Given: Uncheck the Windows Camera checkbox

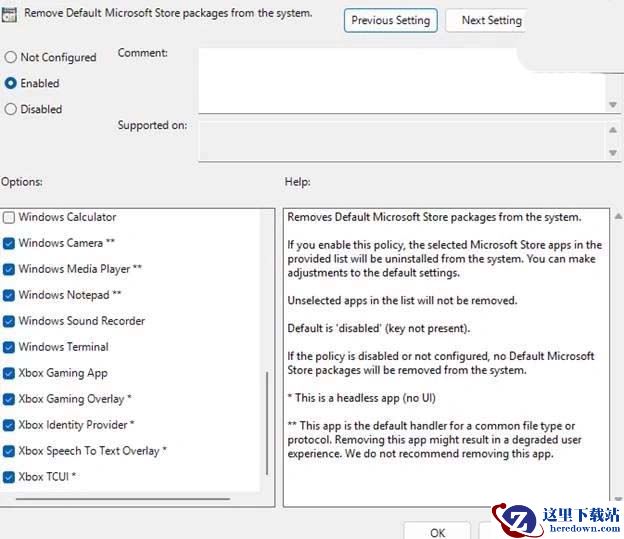Looking at the screenshot, I should 9,243.
